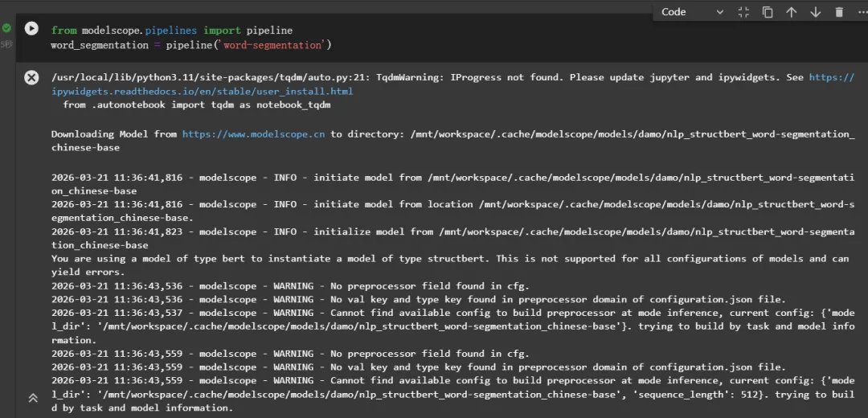
Task: Copy the cell with the duplicate icon
Action: tap(768, 12)
